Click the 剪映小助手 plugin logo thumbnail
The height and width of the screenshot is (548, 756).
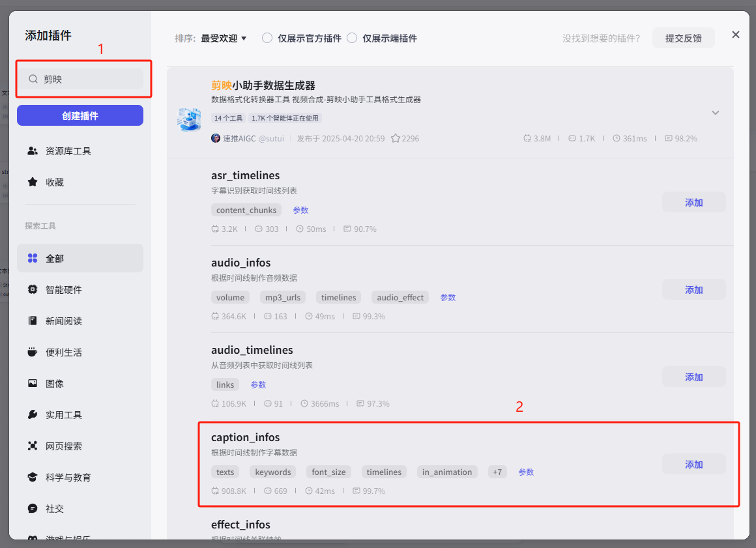189,119
